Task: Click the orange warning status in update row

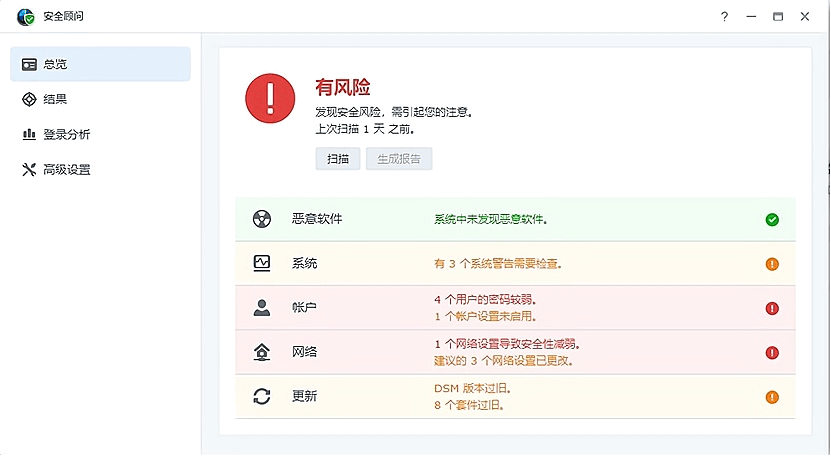Action: point(772,397)
